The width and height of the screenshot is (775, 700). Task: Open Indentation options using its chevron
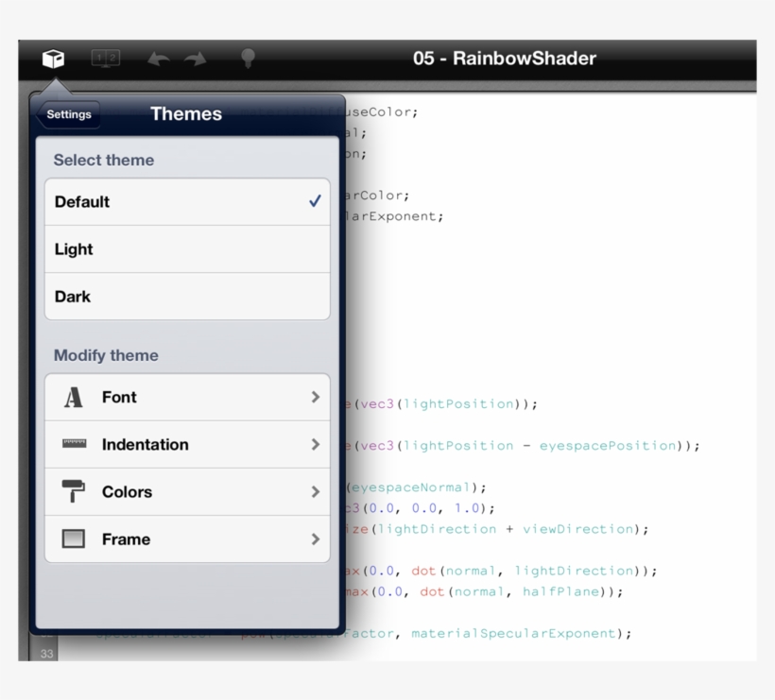(316, 445)
